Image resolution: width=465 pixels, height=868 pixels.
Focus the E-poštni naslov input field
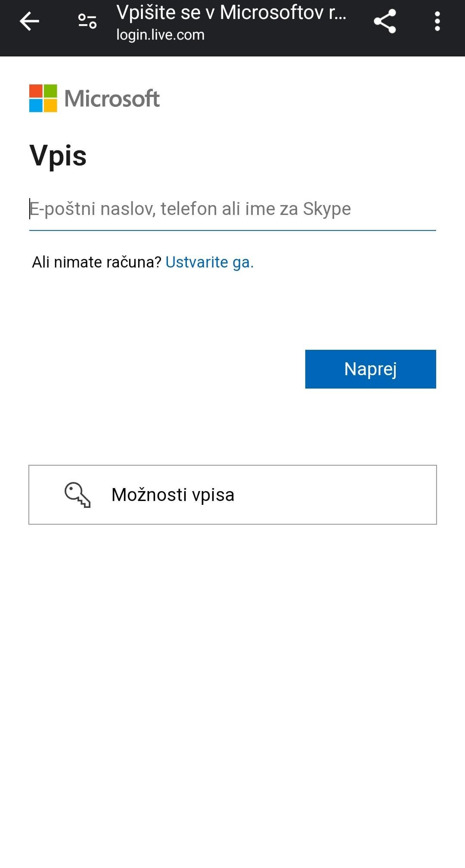(232, 209)
